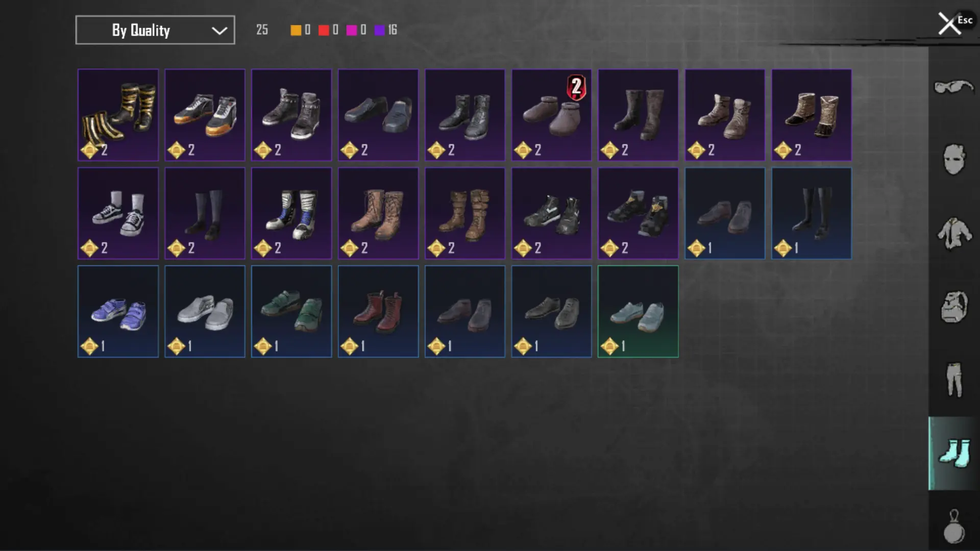Click the dropdown chevron arrow
Screen dimensions: 980x551
pyautogui.click(x=219, y=31)
